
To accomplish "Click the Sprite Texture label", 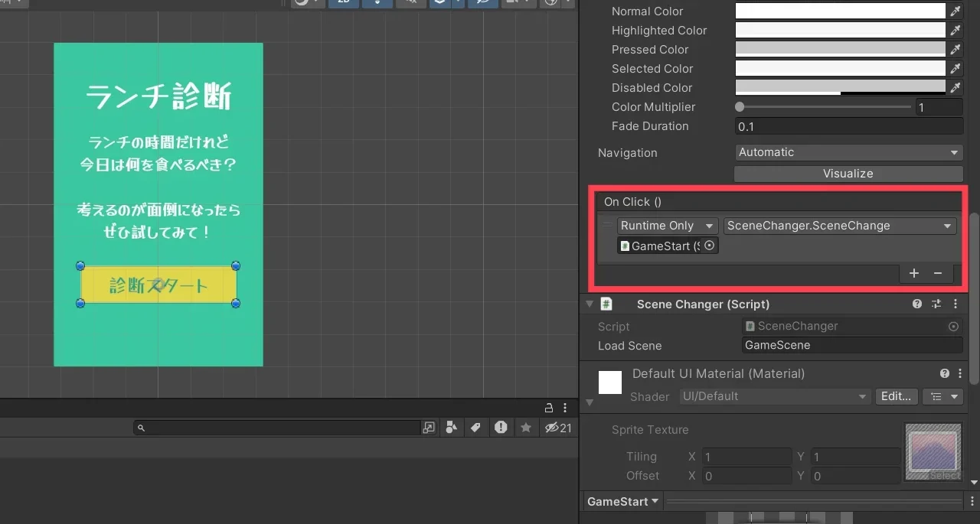I will click(650, 430).
